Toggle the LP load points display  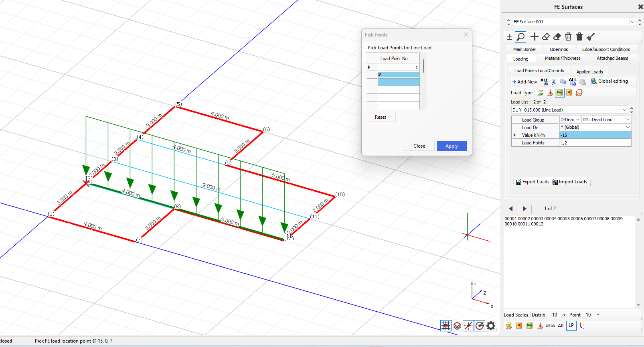pos(571,325)
